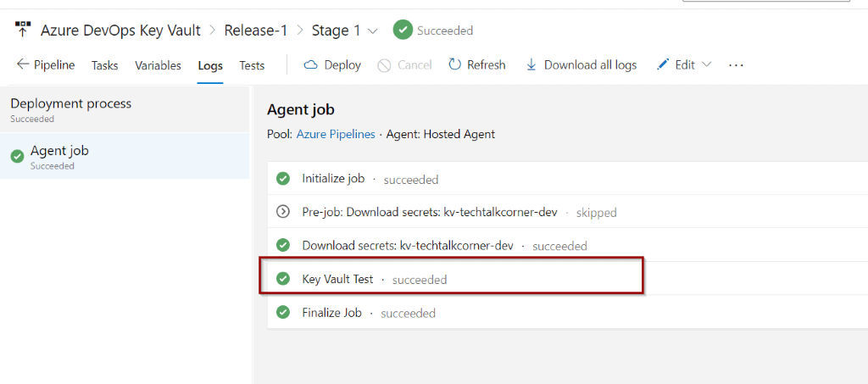Switch to the Variables tab
This screenshot has height=384, width=868.
[x=158, y=65]
